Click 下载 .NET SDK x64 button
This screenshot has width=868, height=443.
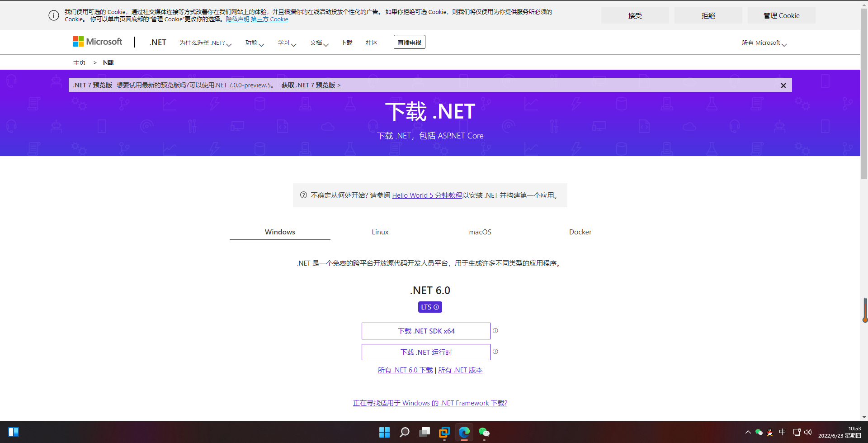pos(426,331)
